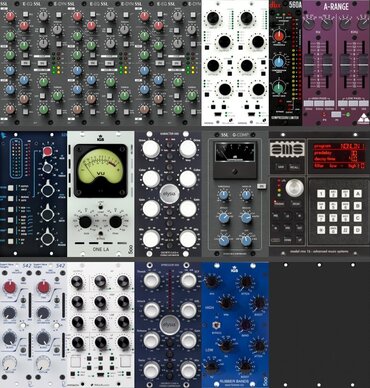The height and width of the screenshot is (388, 370).
Task: Click the large silver rotary encoder on the AMS unit
Action: pos(295,188)
